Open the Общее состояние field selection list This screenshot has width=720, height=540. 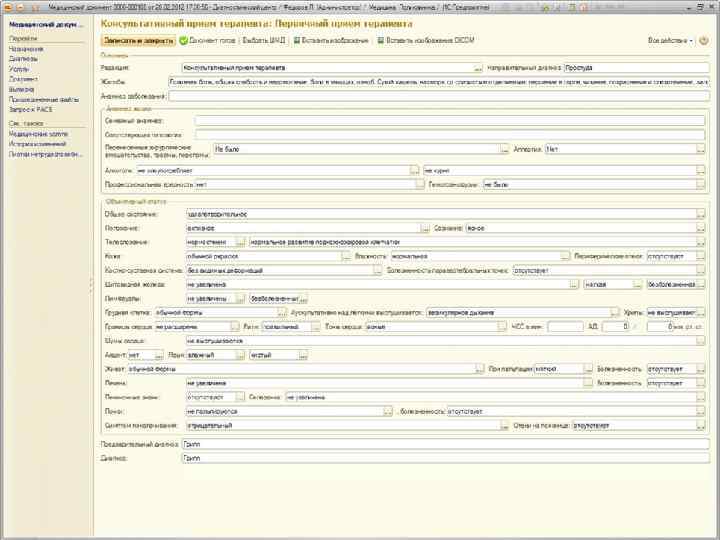(702, 213)
